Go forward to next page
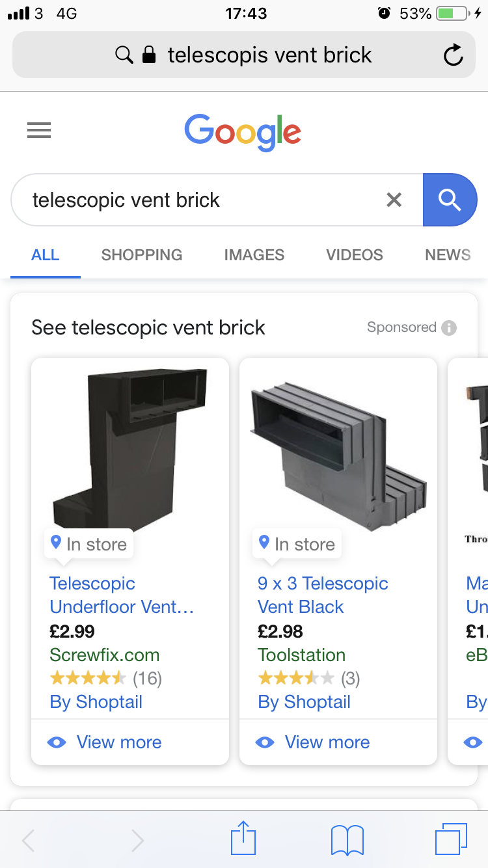The height and width of the screenshot is (868, 488). click(x=137, y=840)
